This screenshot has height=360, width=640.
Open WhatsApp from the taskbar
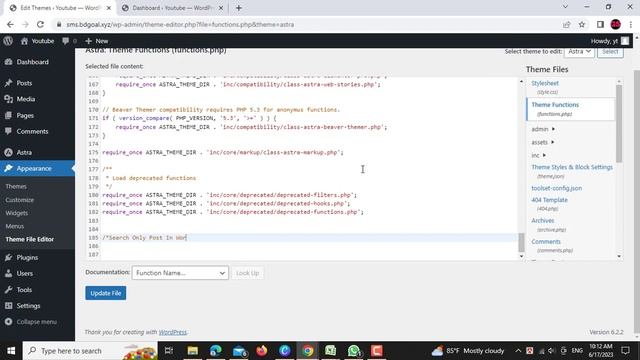354,351
